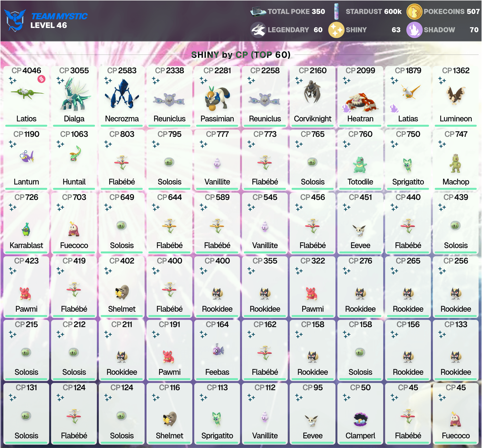Click the "CP 765" label

[x=313, y=134]
